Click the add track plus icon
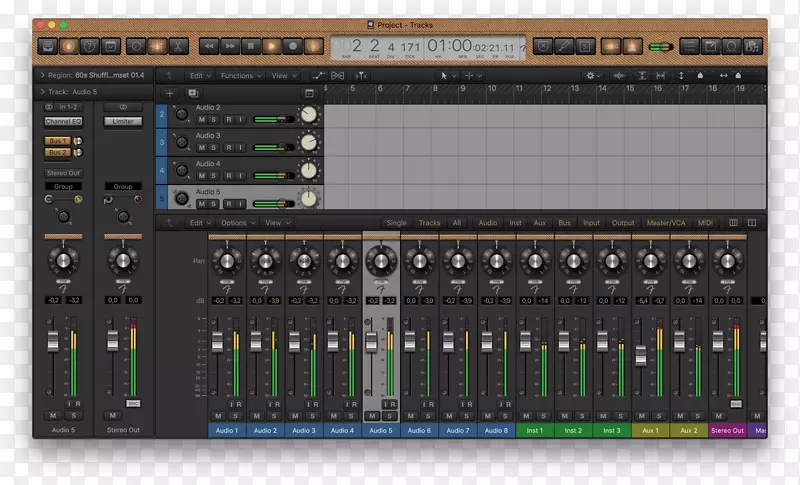Screen dimensions: 800x485 click(170, 93)
